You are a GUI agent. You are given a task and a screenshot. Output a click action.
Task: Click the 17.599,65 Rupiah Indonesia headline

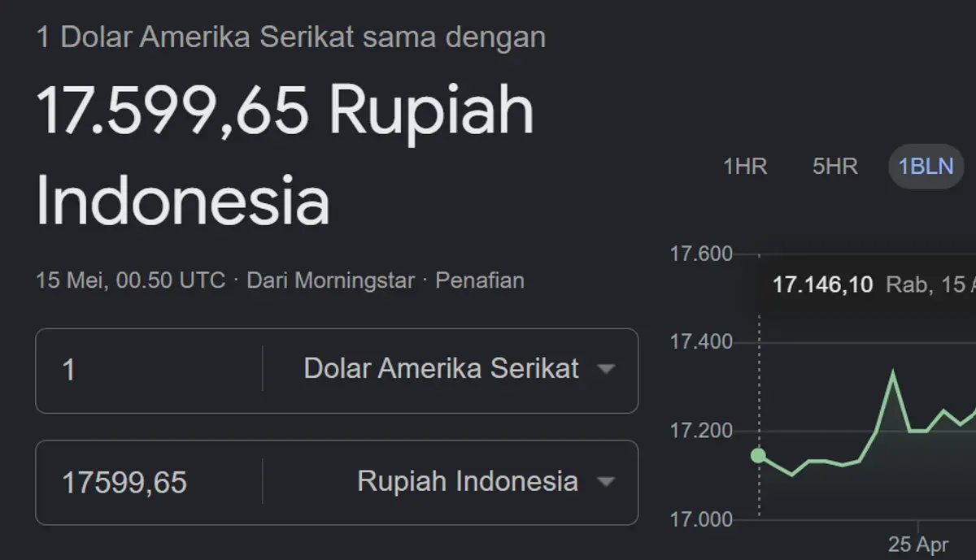coord(285,154)
